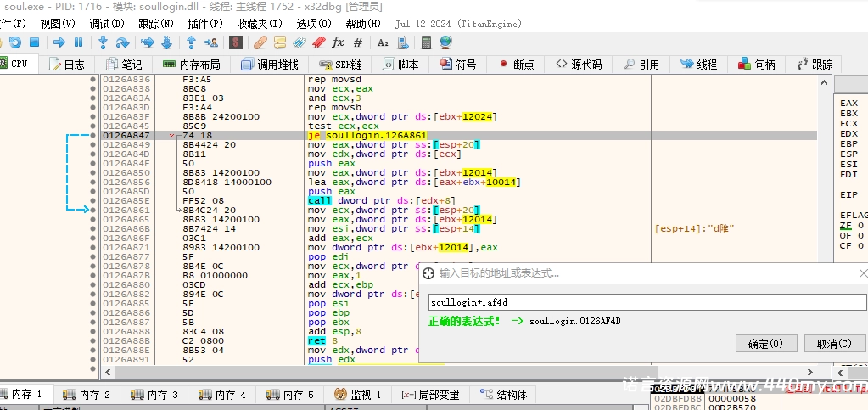
Task: Switch to the 调用堆栈 tab
Action: (x=270, y=65)
